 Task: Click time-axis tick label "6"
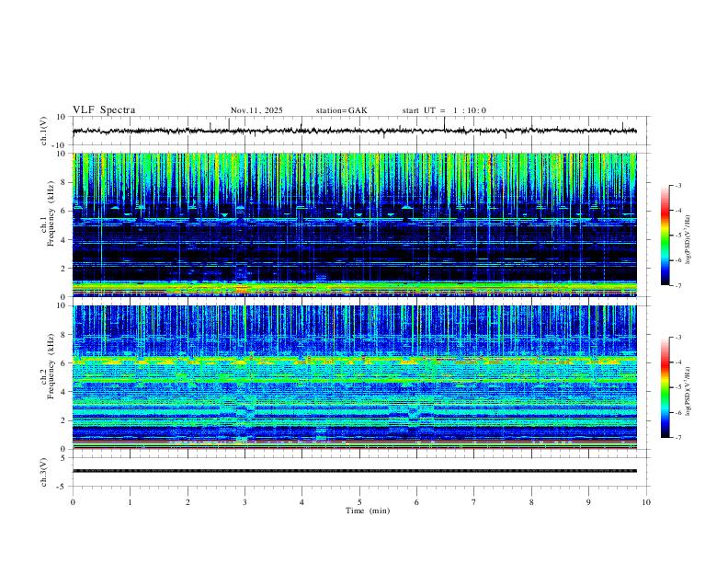click(x=416, y=502)
